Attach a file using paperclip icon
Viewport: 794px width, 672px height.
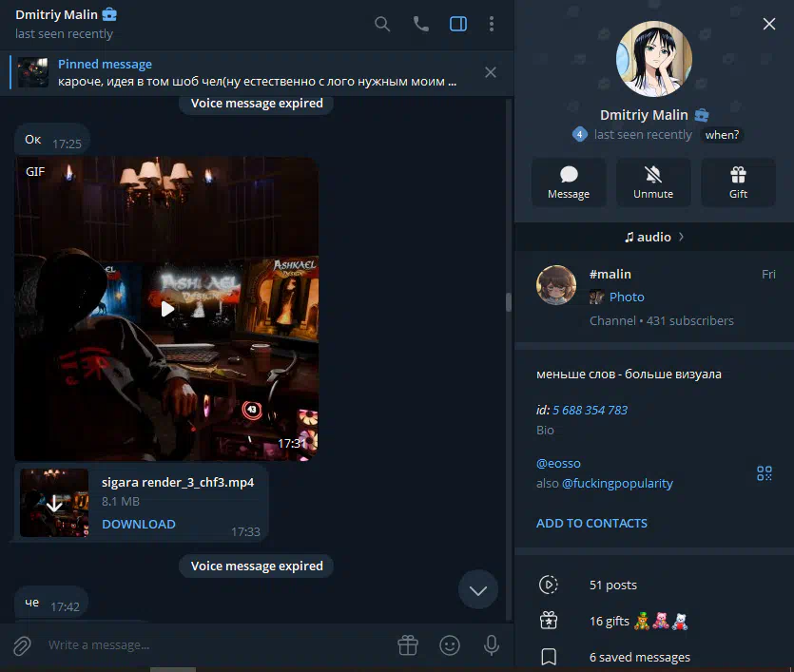coord(21,645)
